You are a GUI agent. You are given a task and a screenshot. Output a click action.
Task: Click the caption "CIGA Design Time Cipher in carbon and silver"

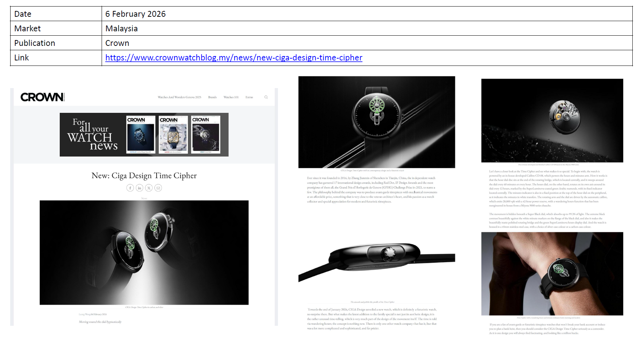[x=144, y=307]
